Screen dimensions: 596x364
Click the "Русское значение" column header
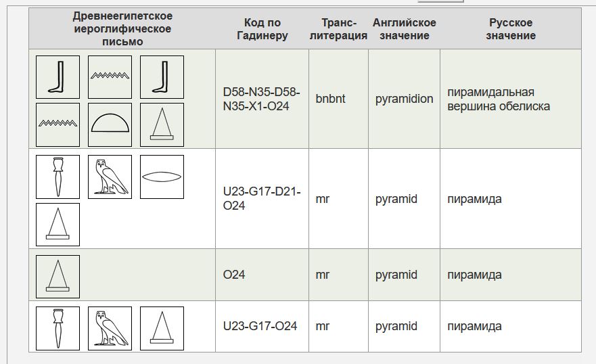click(511, 29)
